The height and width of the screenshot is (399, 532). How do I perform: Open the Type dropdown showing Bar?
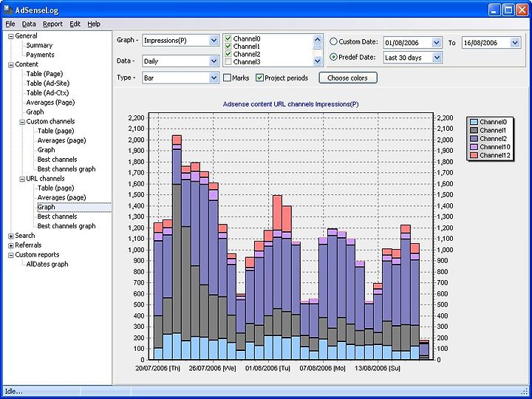tap(214, 78)
